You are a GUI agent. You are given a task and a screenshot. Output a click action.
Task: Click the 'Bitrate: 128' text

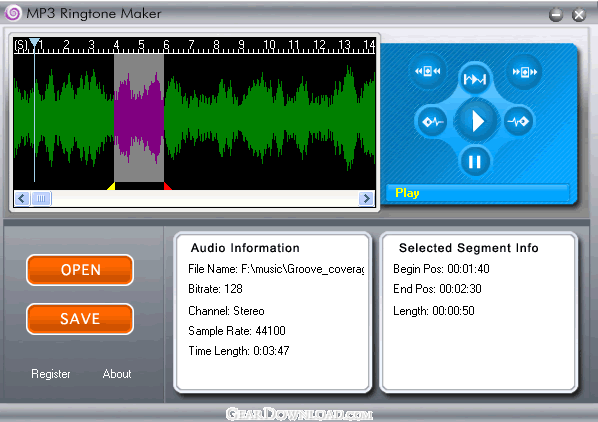(215, 289)
